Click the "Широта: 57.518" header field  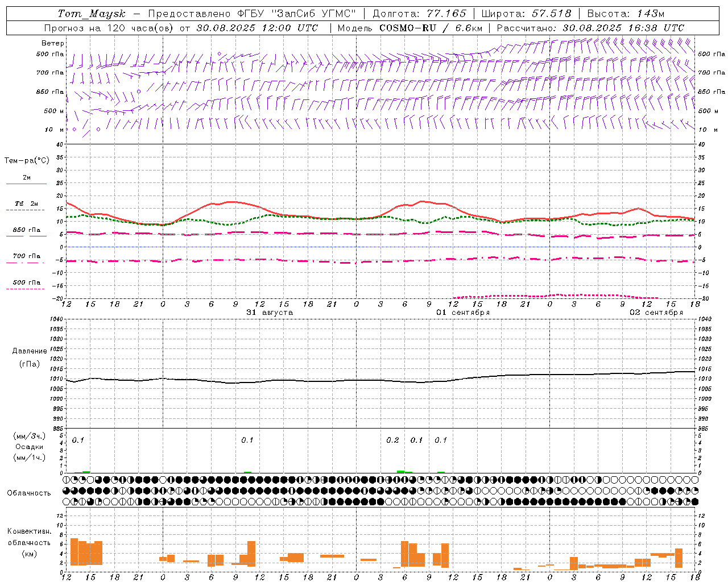point(526,14)
